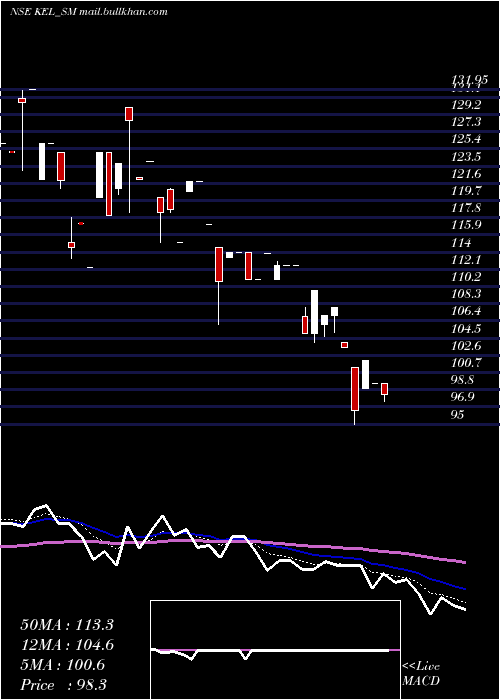500x700 pixels.
Task: Click the 112.1 price axis label
Action: pos(466,260)
